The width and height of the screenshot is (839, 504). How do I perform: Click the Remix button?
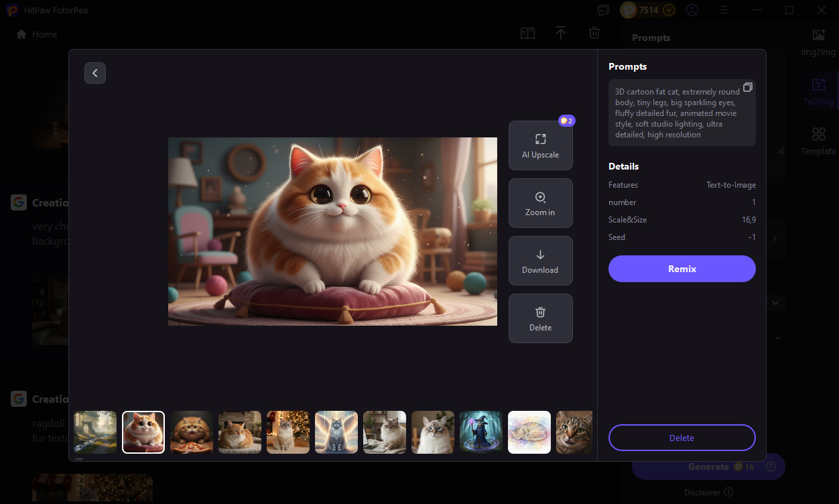pos(682,268)
